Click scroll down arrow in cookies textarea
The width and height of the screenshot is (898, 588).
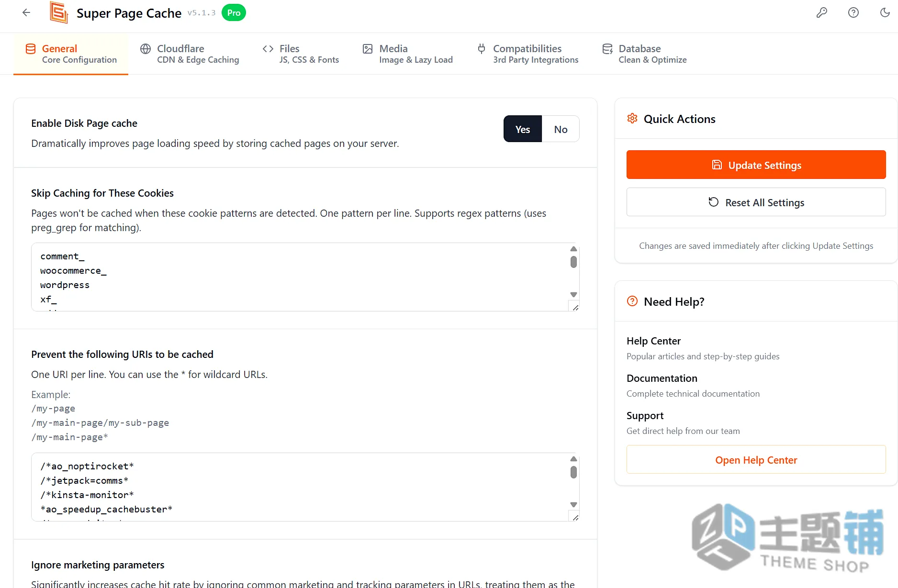pos(573,295)
